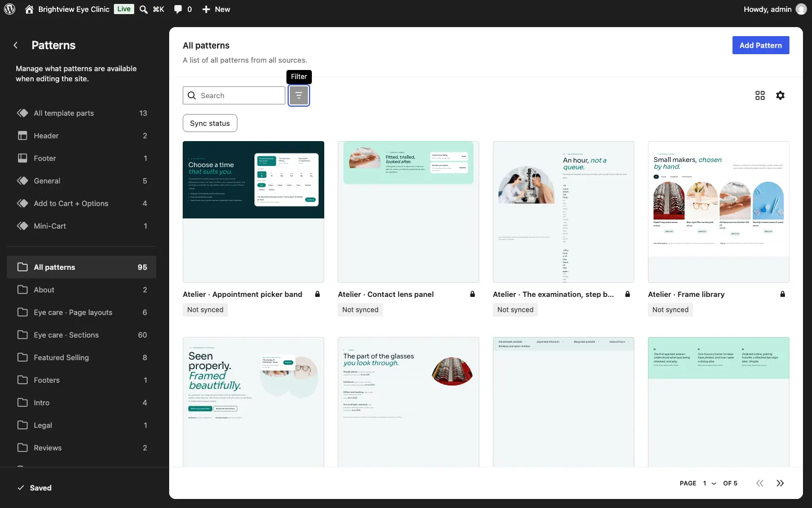Click the plus New content icon

click(x=206, y=9)
